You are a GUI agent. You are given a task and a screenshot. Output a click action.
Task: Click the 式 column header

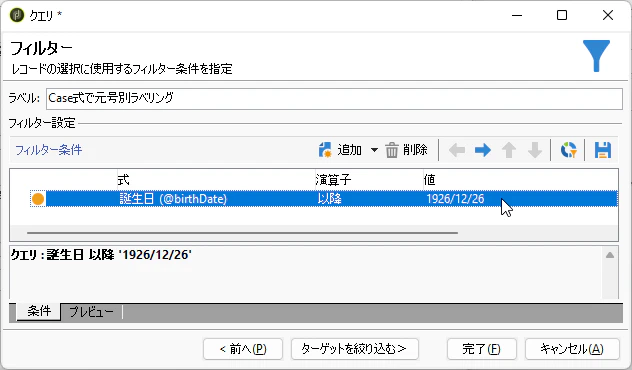[123, 179]
